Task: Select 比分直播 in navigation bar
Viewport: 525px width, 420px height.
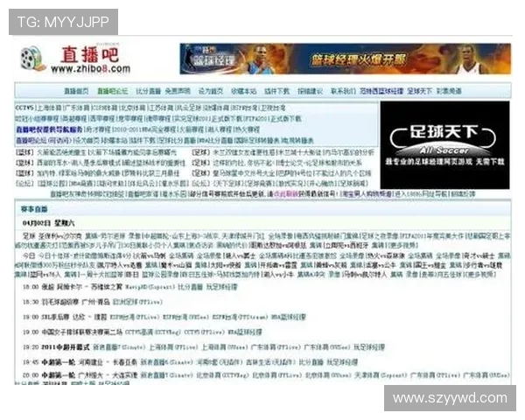Action: click(x=149, y=91)
